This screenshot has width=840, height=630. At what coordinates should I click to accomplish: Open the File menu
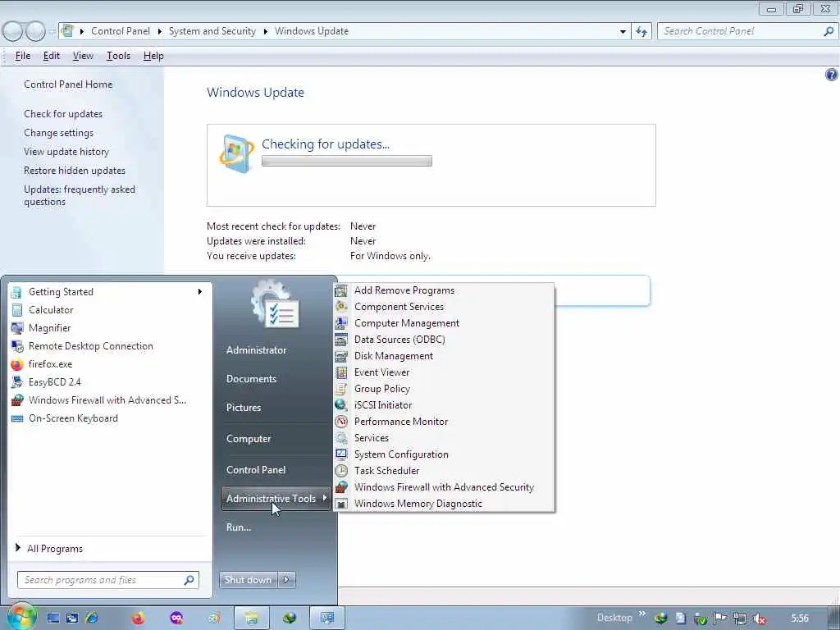click(22, 56)
